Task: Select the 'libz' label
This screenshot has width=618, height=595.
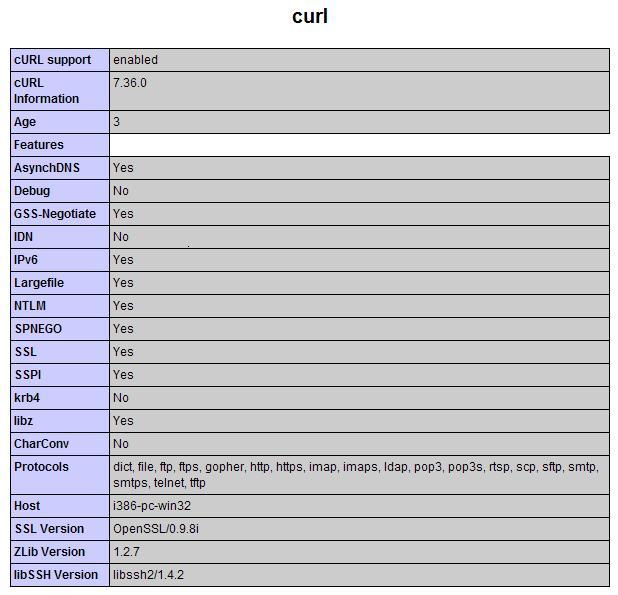Action: (23, 421)
